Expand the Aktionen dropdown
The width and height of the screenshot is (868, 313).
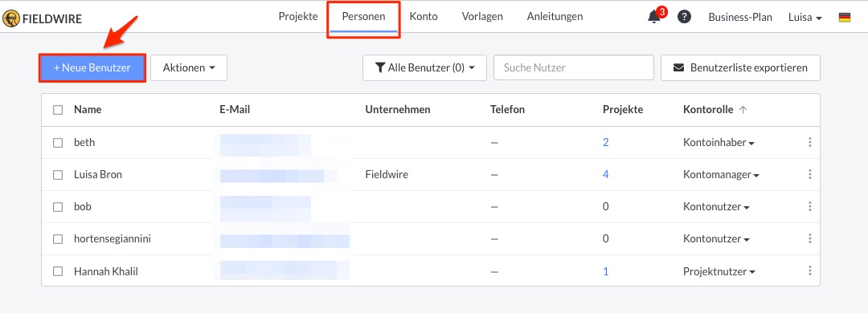point(189,68)
